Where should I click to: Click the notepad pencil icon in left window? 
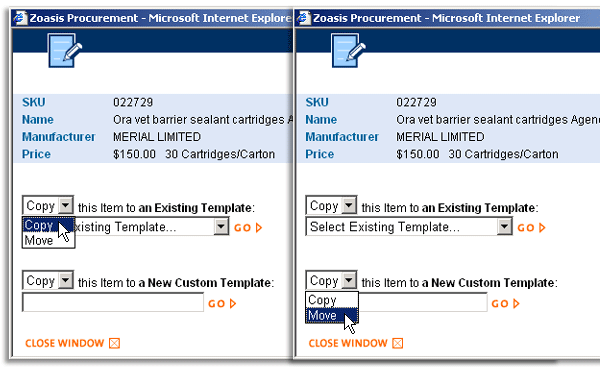click(65, 50)
